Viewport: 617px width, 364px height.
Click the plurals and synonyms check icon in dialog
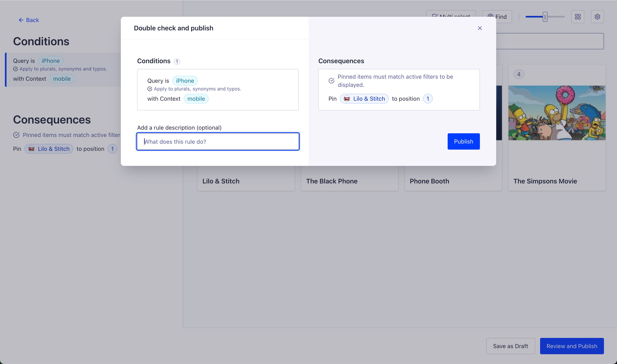pos(150,89)
